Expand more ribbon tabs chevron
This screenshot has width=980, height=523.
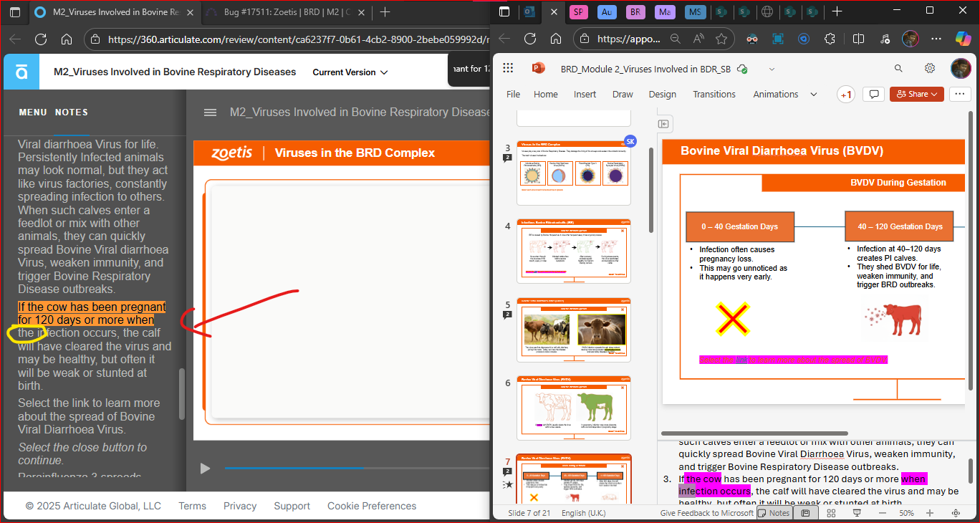pyautogui.click(x=814, y=95)
